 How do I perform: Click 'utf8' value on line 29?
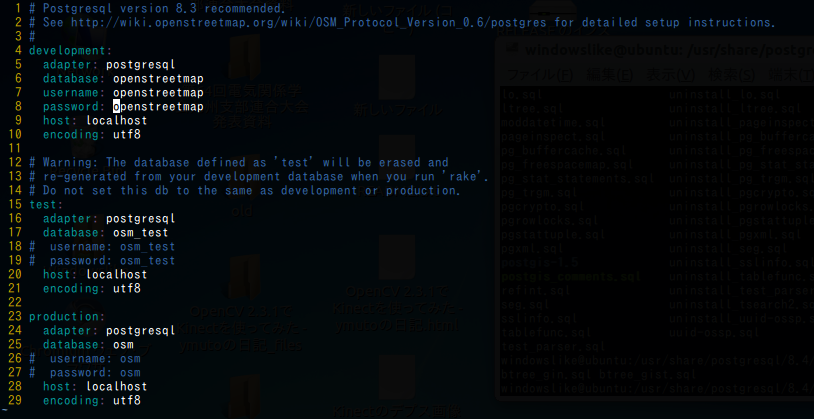[127, 401]
